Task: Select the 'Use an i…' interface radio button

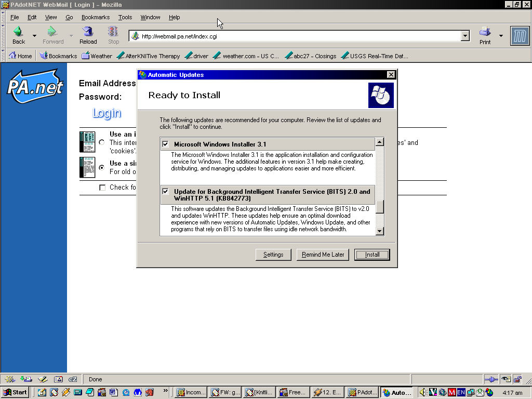Action: click(x=101, y=142)
